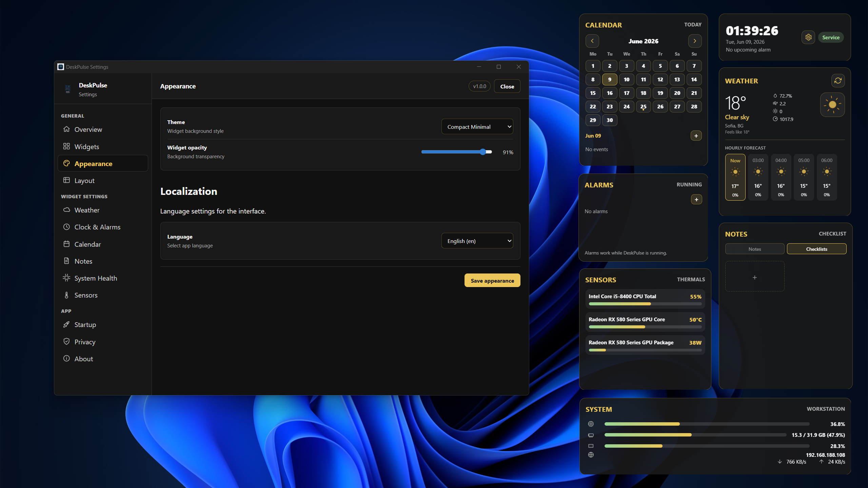Click the 192.168.188.108 IP address

(825, 455)
